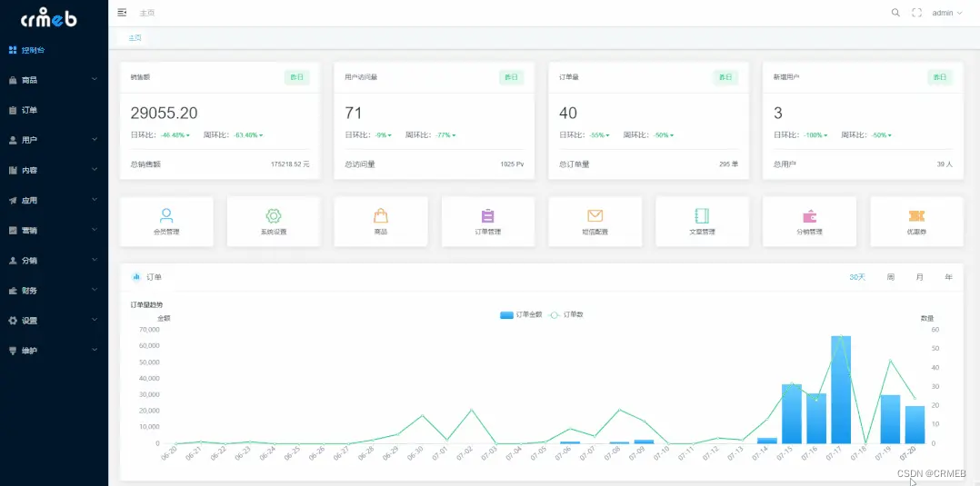Select the 控制台 sidebar menu item

pos(54,50)
